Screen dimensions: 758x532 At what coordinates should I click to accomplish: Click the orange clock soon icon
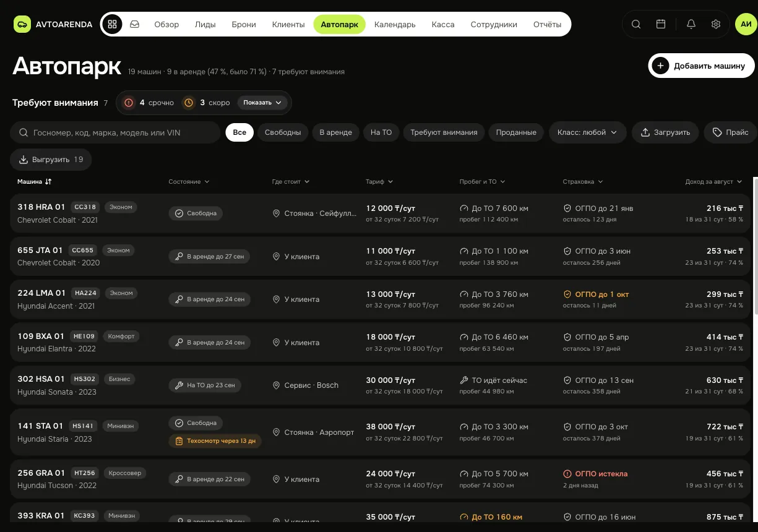click(189, 103)
